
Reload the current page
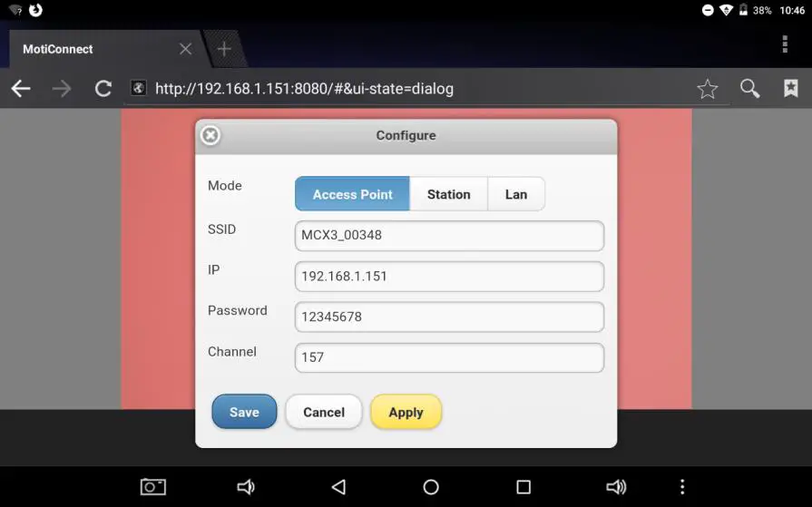click(x=103, y=89)
